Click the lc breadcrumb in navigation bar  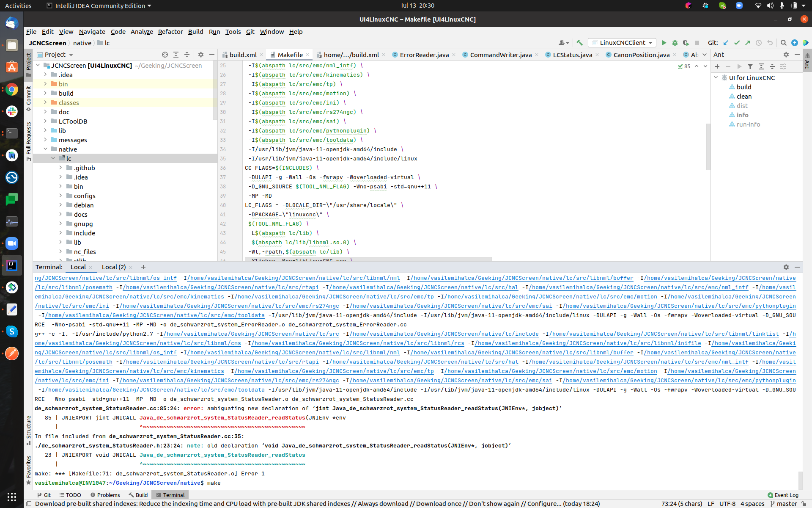[104, 43]
